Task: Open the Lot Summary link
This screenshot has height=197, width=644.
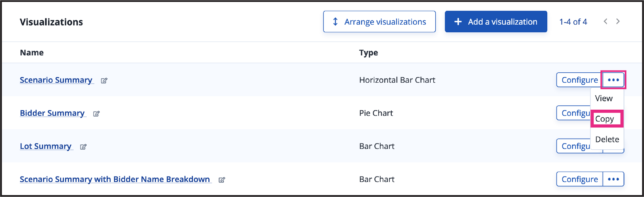Action: (46, 146)
